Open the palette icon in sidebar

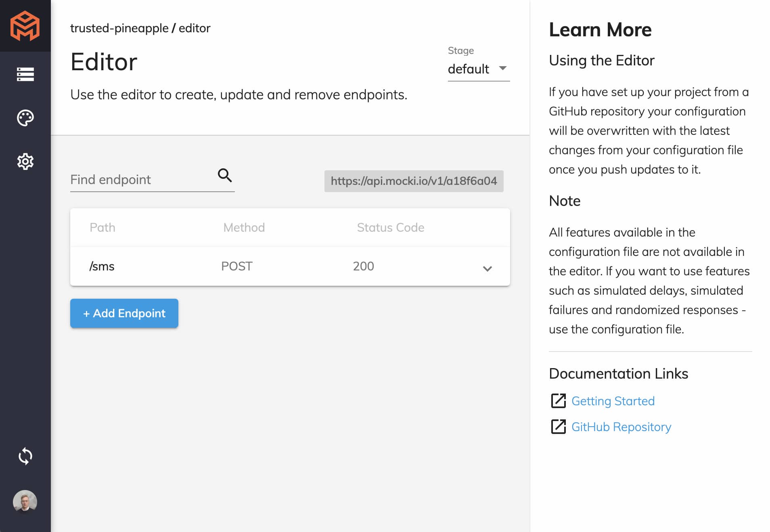point(25,118)
